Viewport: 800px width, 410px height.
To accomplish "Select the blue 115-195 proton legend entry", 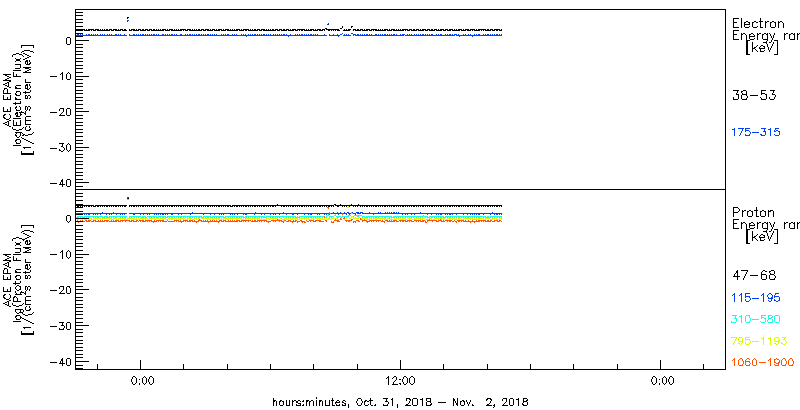I will click(756, 298).
